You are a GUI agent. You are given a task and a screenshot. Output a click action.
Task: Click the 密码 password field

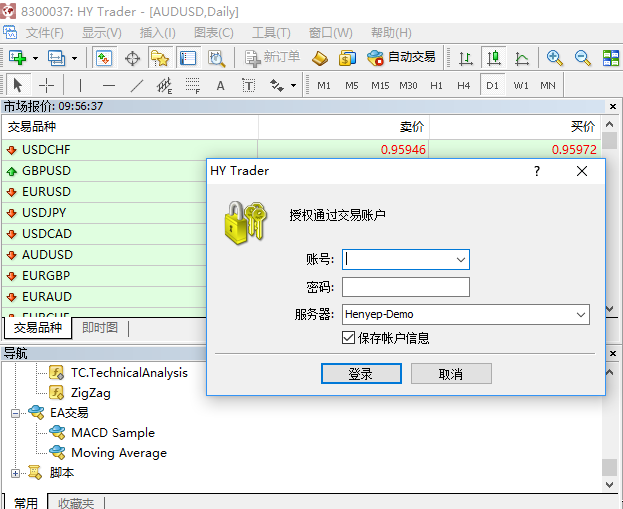click(406, 287)
